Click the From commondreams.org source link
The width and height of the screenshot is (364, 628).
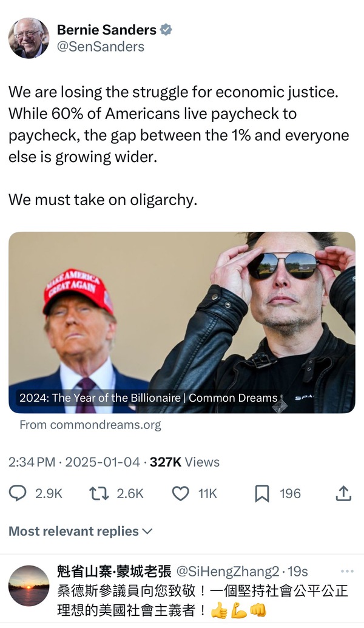point(90,425)
